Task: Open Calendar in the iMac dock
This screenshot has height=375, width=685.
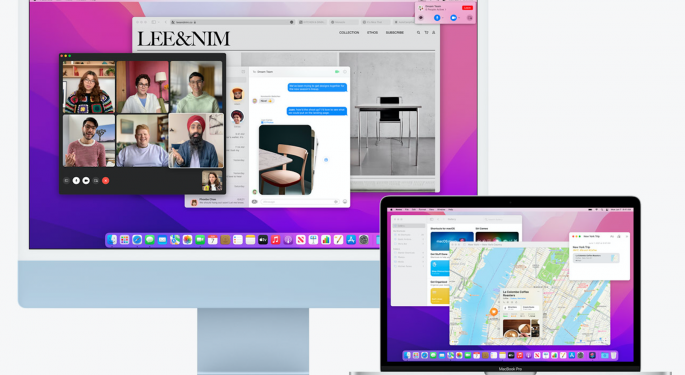Action: (213, 240)
